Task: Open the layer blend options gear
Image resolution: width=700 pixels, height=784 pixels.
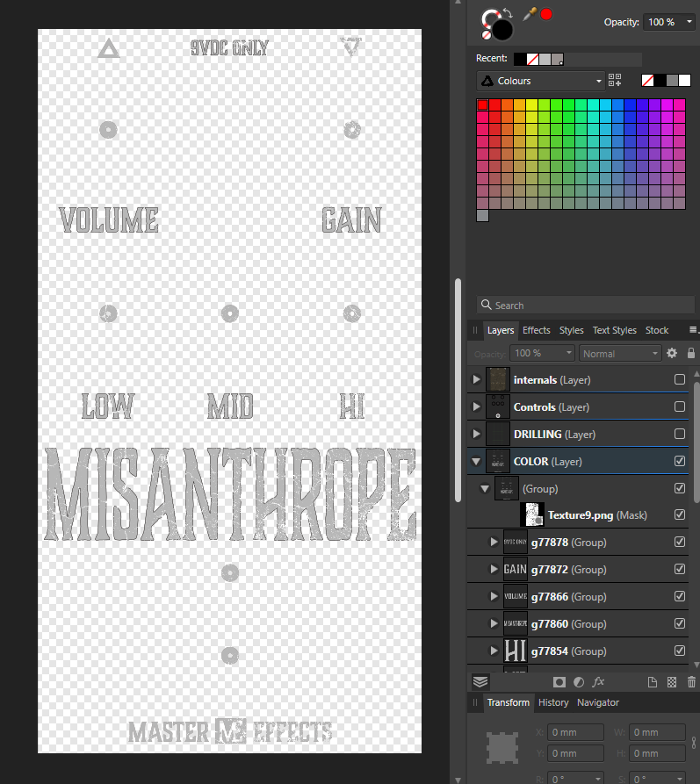Action: pos(672,353)
